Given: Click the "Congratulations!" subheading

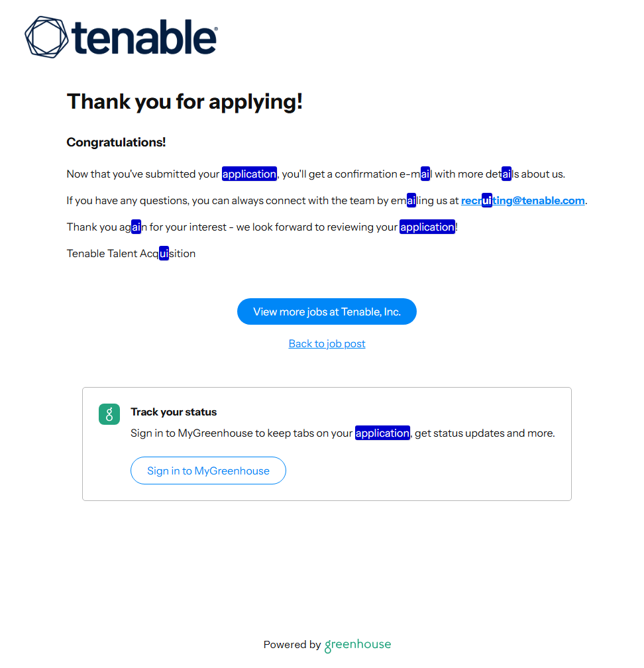Looking at the screenshot, I should click(116, 142).
